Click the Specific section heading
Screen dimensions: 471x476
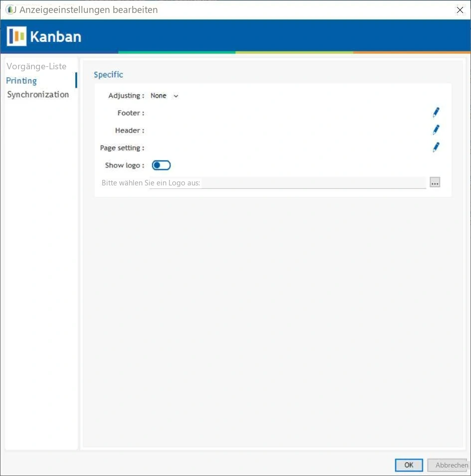tap(108, 75)
